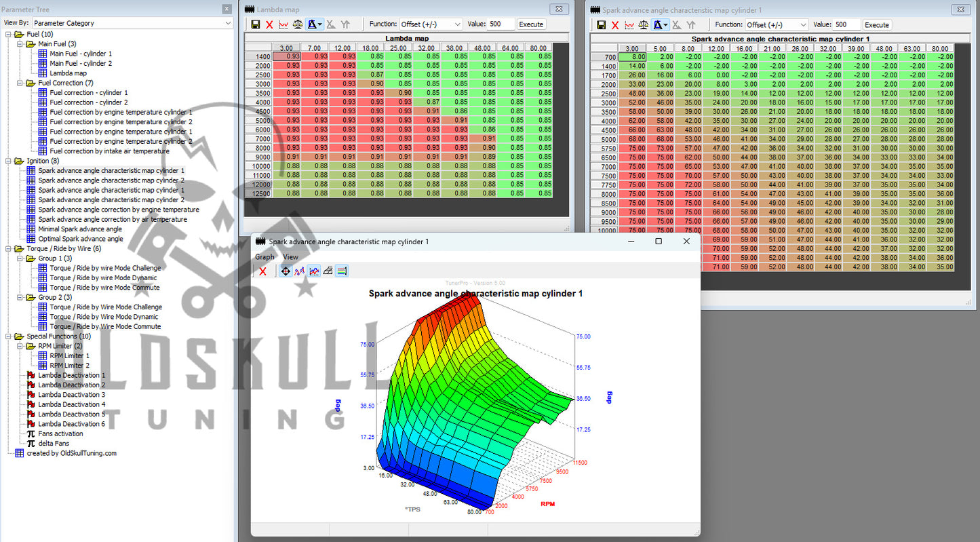
Task: Click the color legend icon in graph toolbar
Action: pyautogui.click(x=340, y=271)
